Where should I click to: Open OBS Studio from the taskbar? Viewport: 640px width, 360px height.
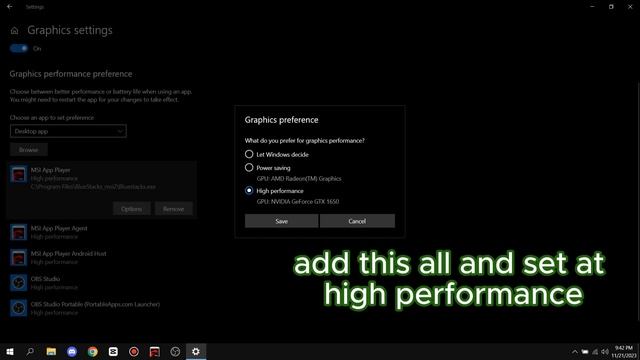[x=175, y=351]
